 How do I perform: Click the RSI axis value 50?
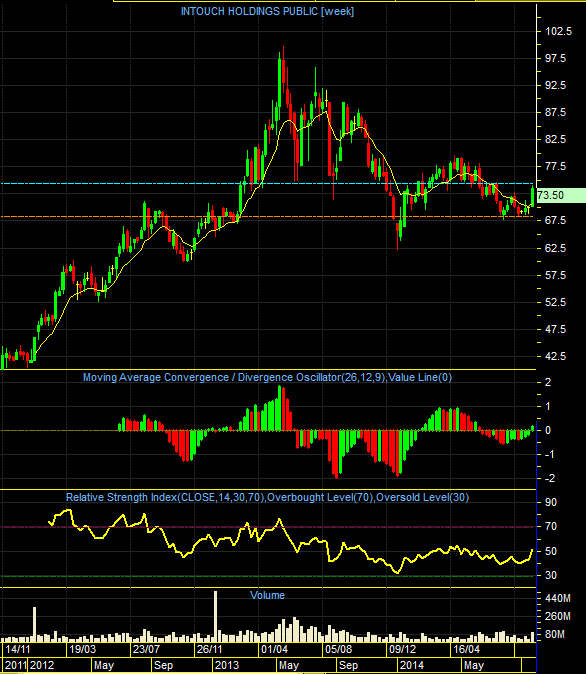click(x=551, y=551)
